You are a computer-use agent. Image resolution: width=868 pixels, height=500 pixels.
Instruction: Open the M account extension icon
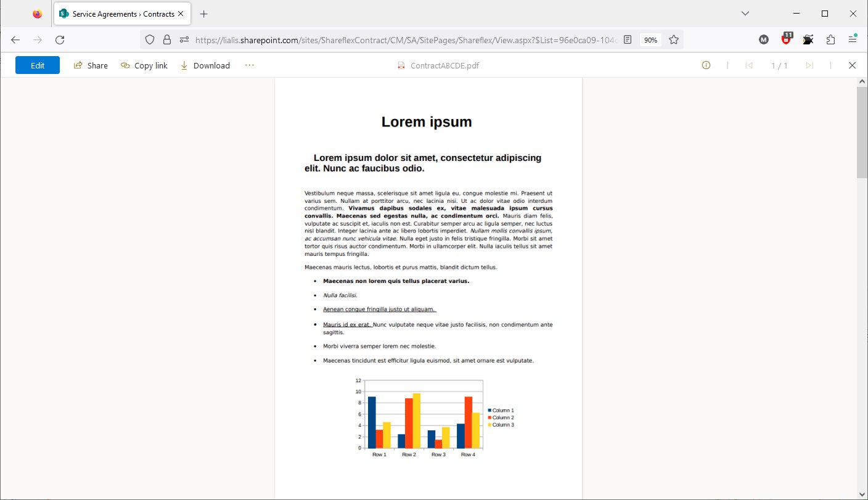[x=764, y=39]
